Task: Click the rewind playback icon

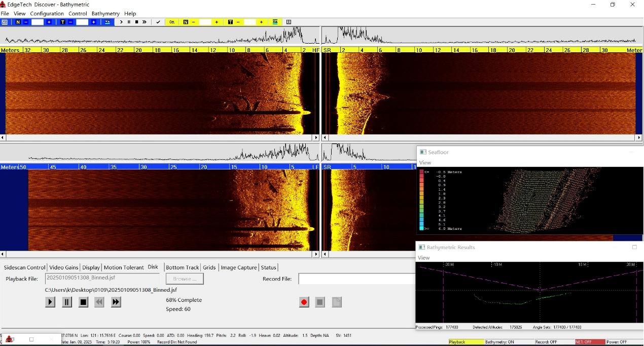Action: 98,301
